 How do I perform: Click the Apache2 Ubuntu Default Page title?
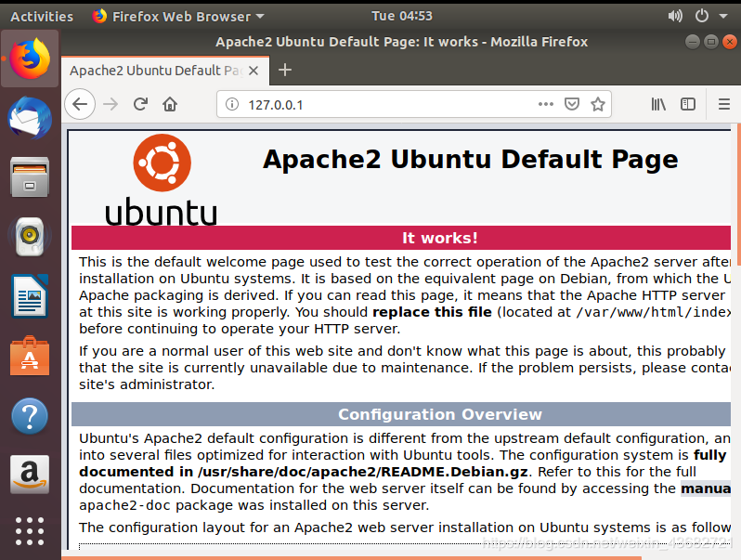(470, 159)
